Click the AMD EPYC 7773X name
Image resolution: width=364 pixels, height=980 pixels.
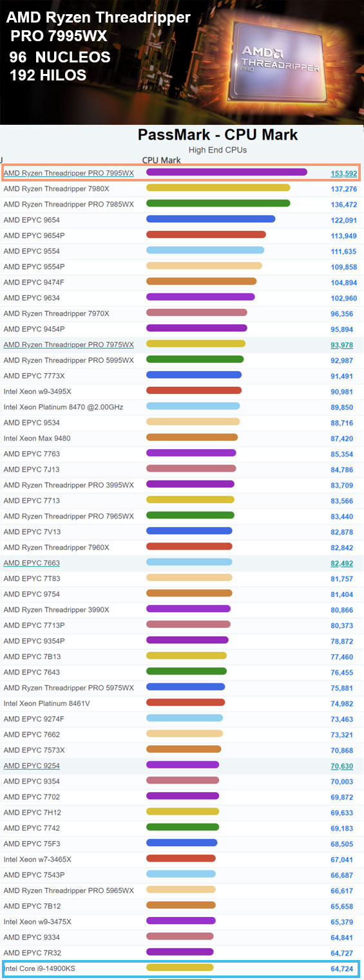(x=34, y=376)
